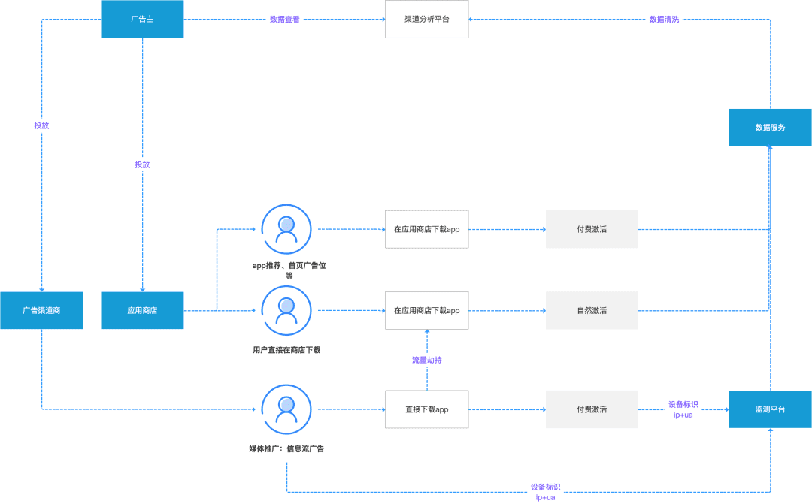Click the 监测平台 node
Screen dimensions: 812x504
coord(770,409)
